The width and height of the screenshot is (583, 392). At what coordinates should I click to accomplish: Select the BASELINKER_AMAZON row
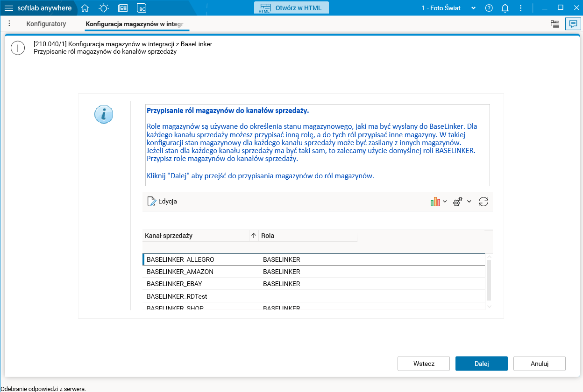tap(313, 272)
